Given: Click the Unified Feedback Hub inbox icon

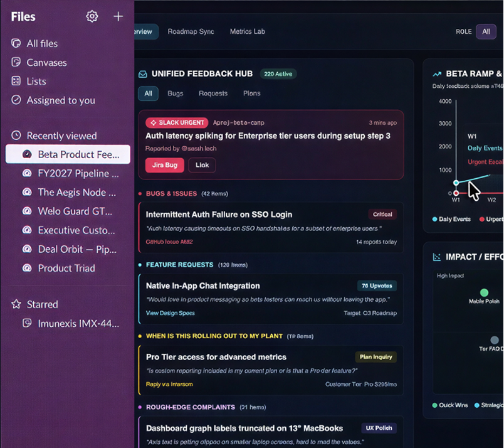Looking at the screenshot, I should click(x=143, y=74).
